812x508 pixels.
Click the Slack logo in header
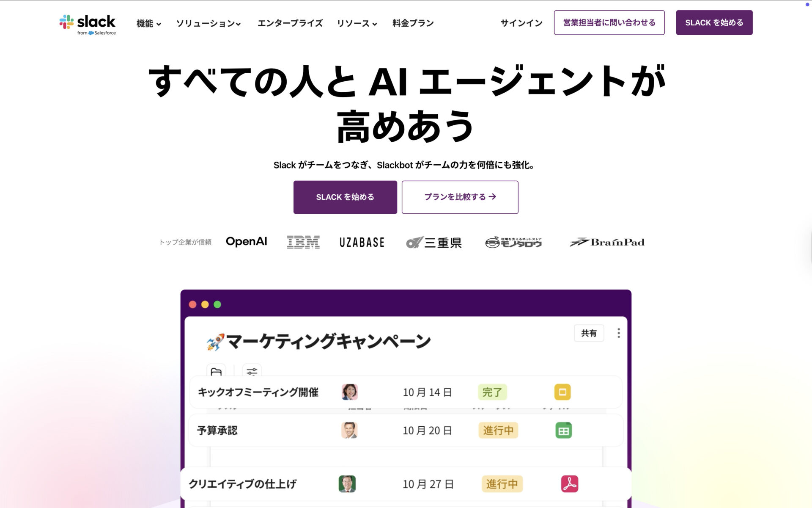pyautogui.click(x=88, y=25)
